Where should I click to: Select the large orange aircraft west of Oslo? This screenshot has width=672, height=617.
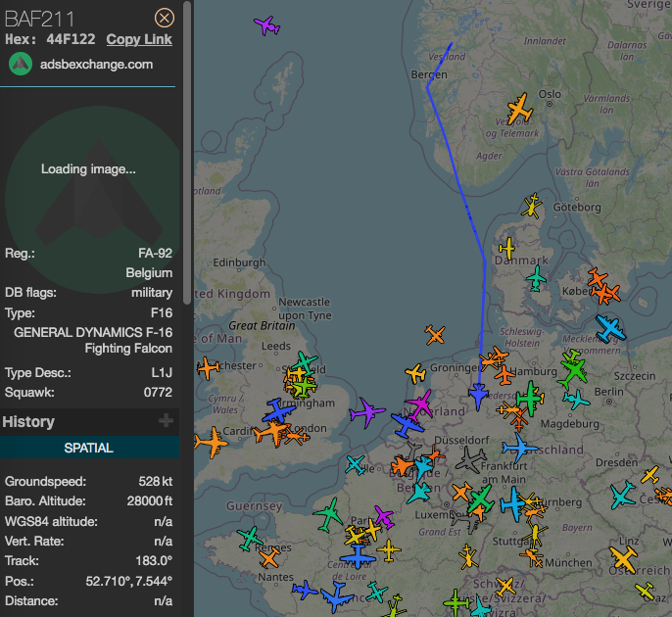519,109
